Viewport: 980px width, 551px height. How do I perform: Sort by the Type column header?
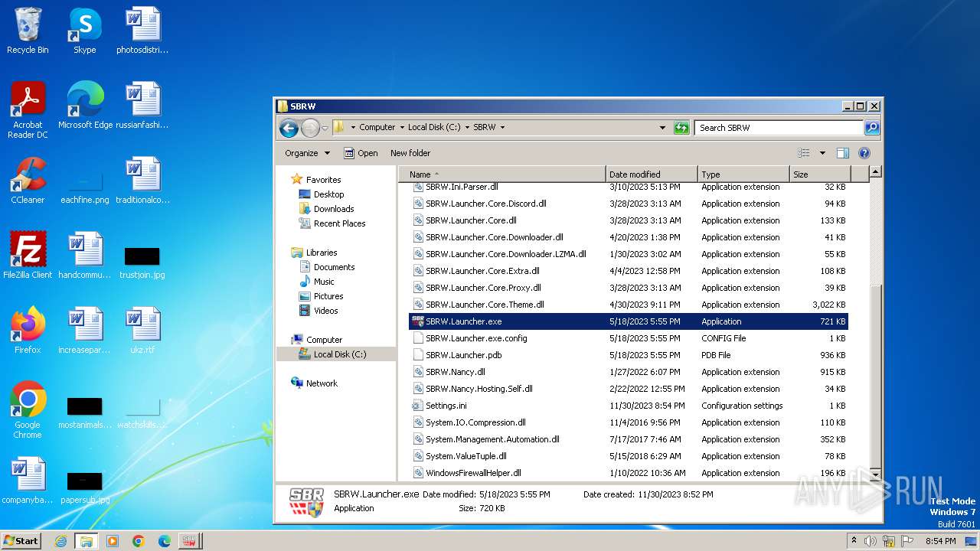point(743,174)
